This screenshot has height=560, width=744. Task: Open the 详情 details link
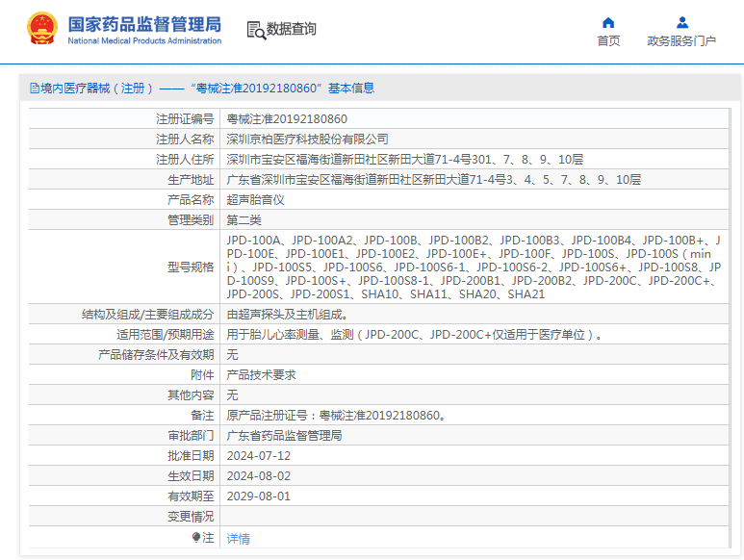coord(238,539)
